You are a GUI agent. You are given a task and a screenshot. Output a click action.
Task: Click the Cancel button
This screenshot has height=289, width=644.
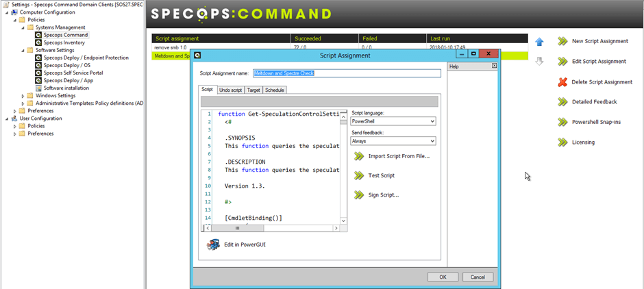(478, 277)
